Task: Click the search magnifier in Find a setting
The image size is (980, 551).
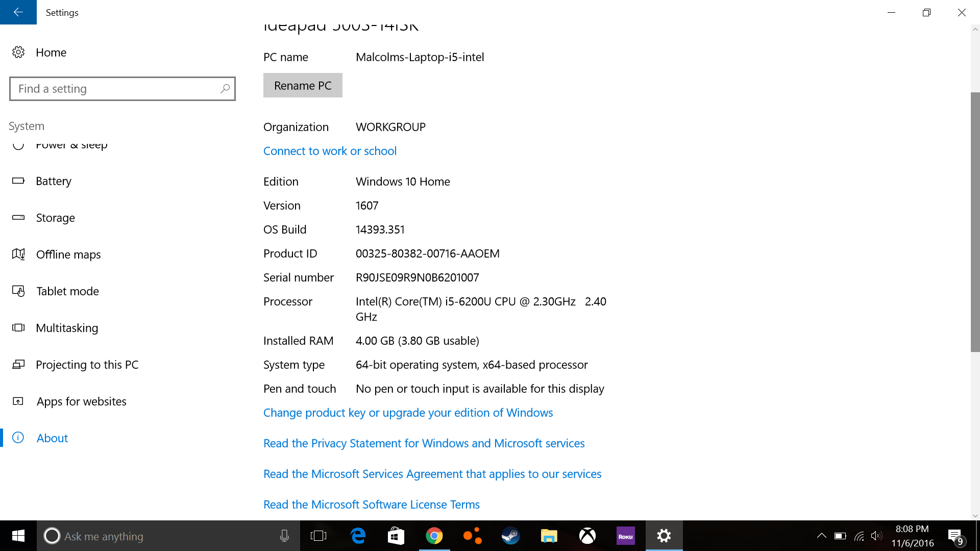Action: [225, 89]
